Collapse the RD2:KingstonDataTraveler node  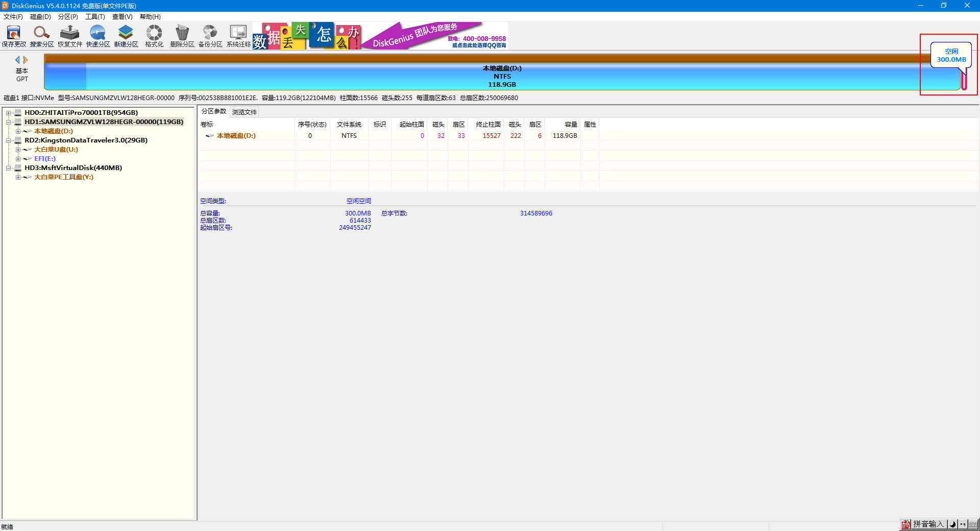[9, 140]
